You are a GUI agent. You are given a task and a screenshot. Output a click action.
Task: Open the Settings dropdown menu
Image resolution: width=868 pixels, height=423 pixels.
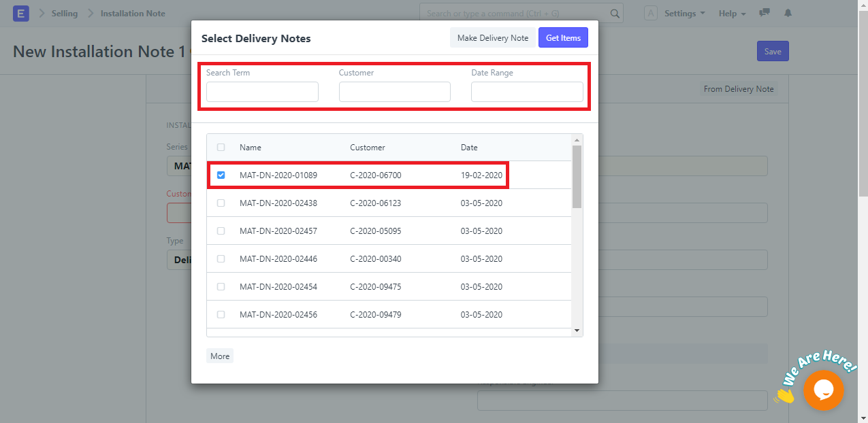pos(685,14)
